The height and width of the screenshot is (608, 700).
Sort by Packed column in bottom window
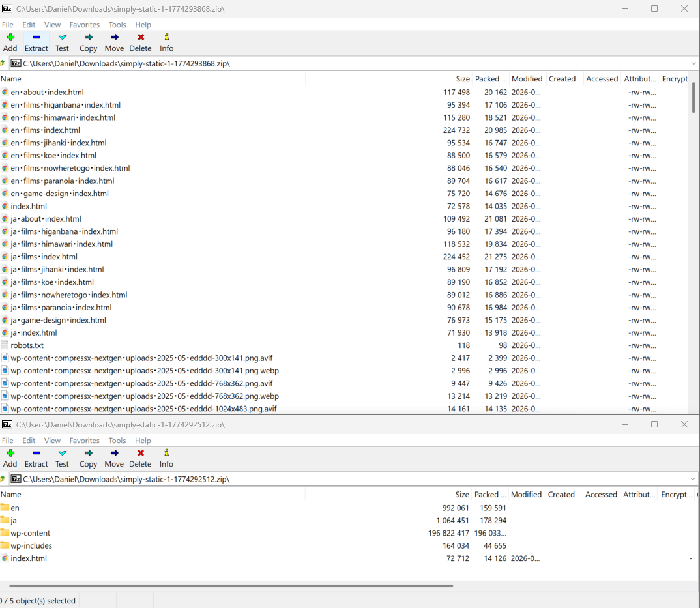tap(490, 494)
